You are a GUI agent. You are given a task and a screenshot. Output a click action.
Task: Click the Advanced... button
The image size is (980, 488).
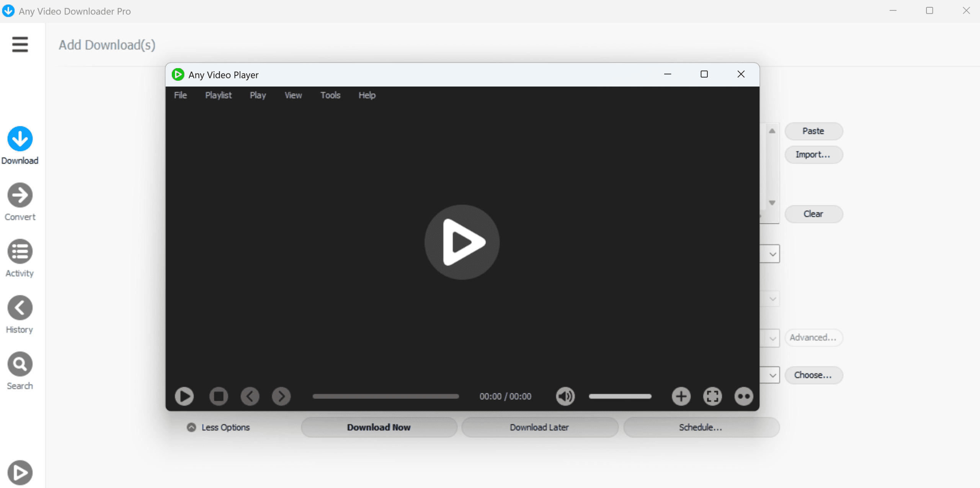pyautogui.click(x=813, y=338)
